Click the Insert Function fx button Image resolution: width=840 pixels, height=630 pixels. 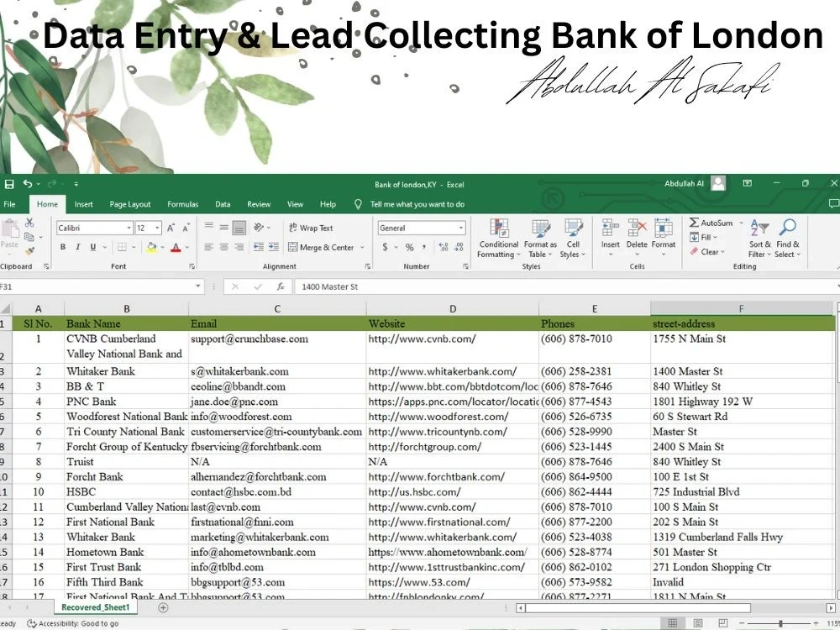[x=281, y=286]
